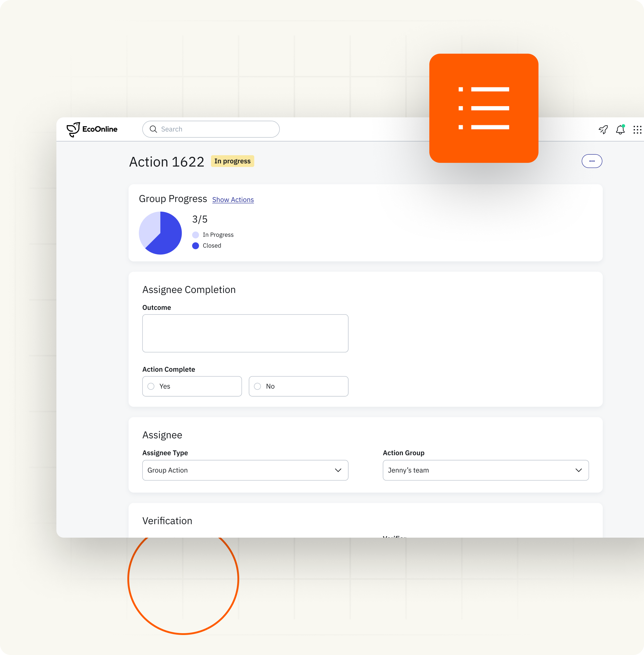Click the EcoOnline bird logo

click(x=73, y=129)
